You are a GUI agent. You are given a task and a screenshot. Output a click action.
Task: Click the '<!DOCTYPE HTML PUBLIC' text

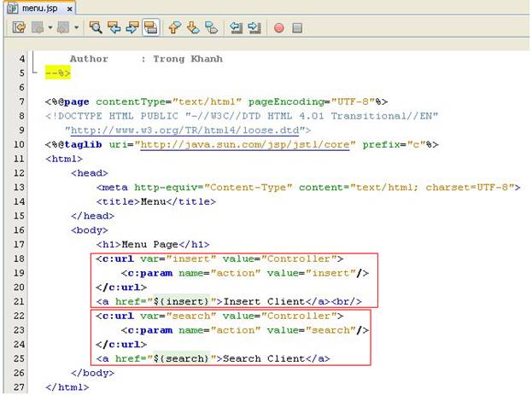coord(113,116)
